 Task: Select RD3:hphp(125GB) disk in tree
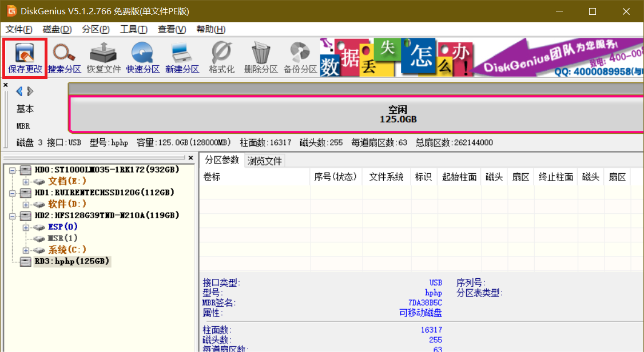[x=71, y=261]
